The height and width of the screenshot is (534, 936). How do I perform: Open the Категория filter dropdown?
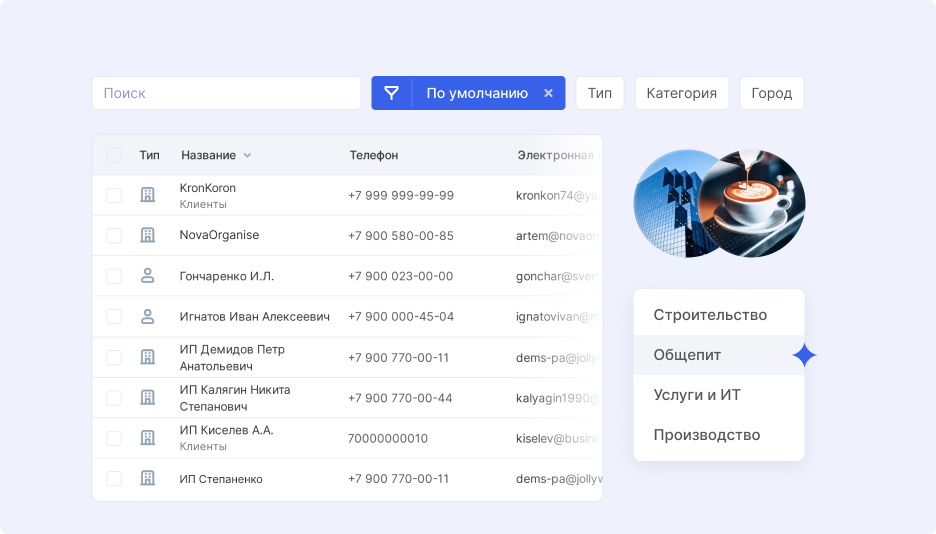(681, 93)
